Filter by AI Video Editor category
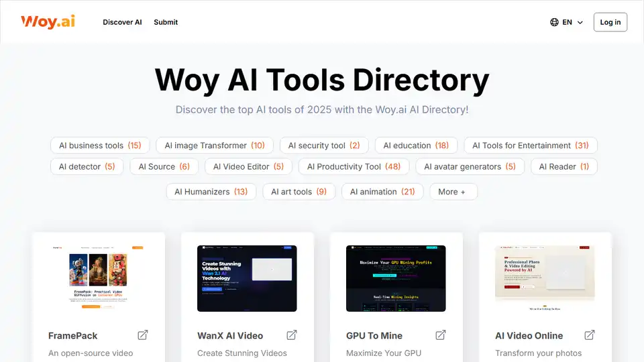This screenshot has height=362, width=644. click(x=248, y=167)
